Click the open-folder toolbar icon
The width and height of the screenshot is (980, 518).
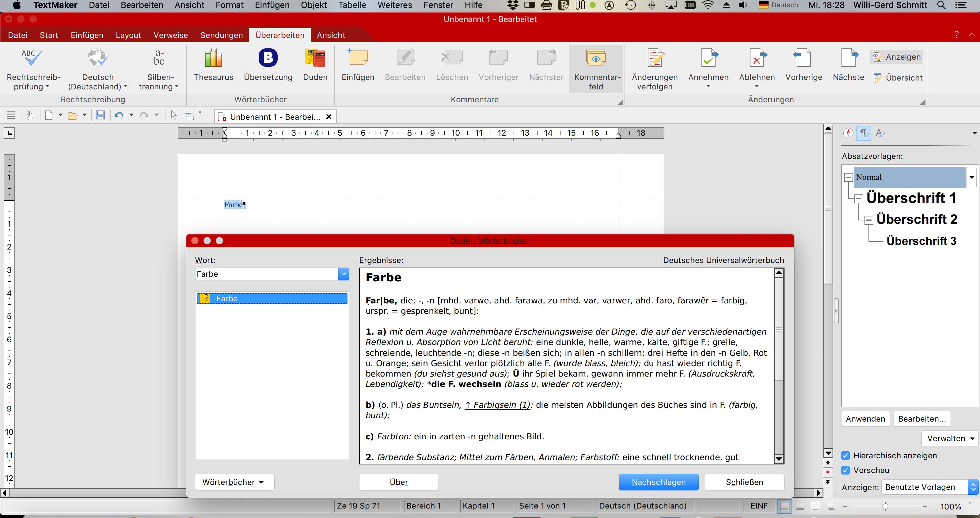click(x=72, y=115)
